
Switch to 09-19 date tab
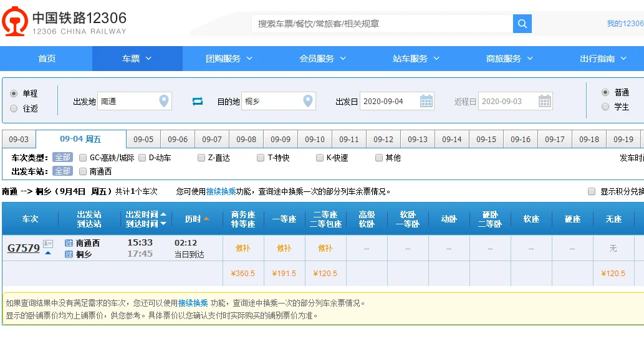(x=623, y=139)
